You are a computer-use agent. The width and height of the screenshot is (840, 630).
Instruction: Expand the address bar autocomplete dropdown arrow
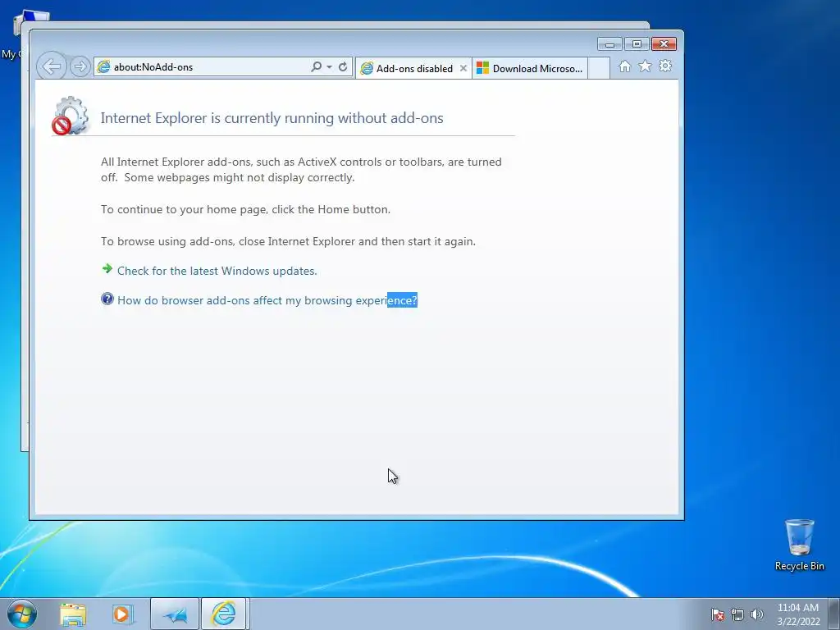(329, 67)
